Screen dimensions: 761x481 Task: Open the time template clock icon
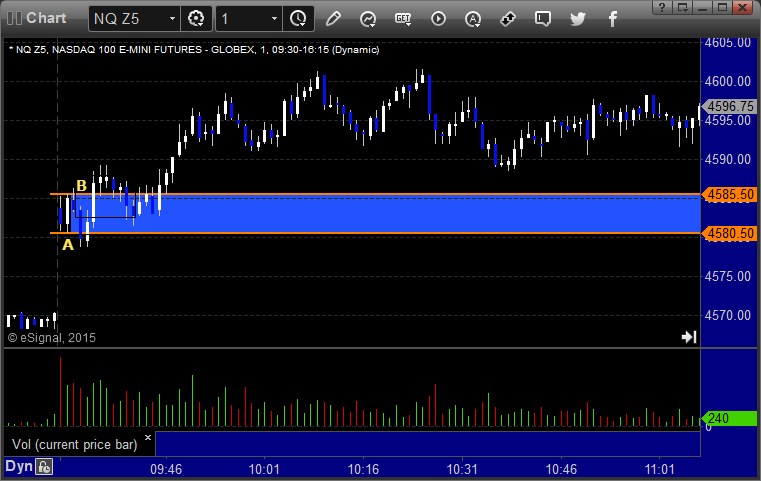pos(298,19)
